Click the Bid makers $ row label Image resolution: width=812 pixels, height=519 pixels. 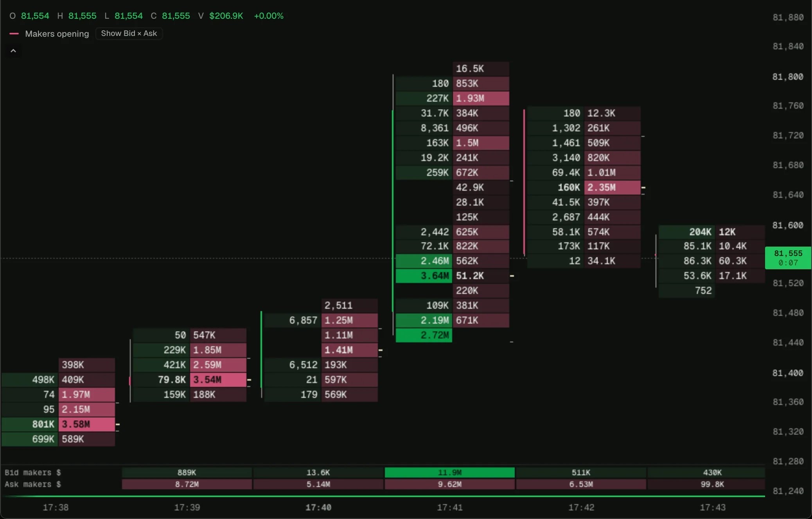point(33,472)
